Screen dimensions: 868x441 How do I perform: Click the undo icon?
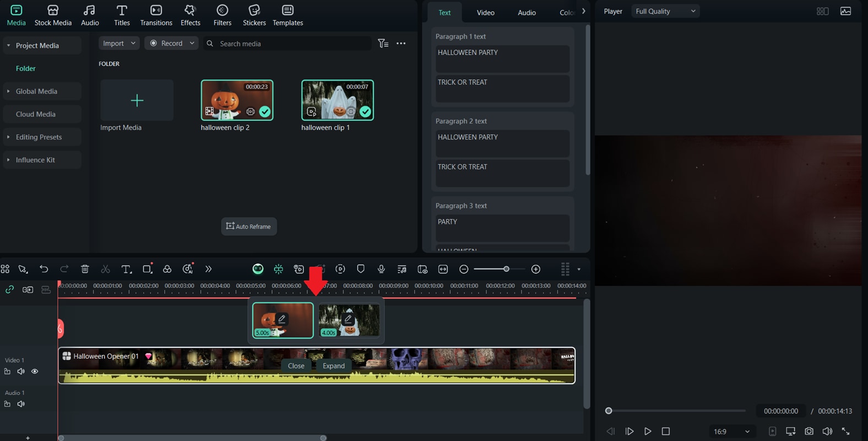[44, 269]
